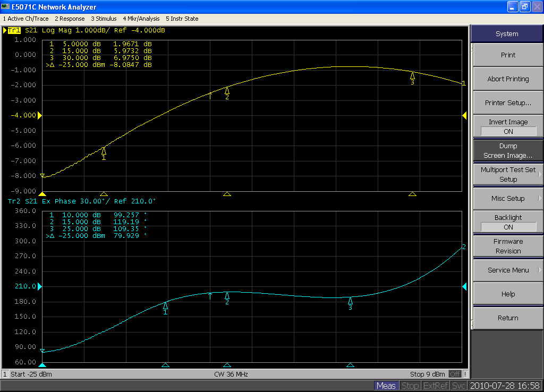This screenshot has width=544, height=392.
Task: Click the Start -25 dBm stimulus field
Action: click(x=31, y=374)
